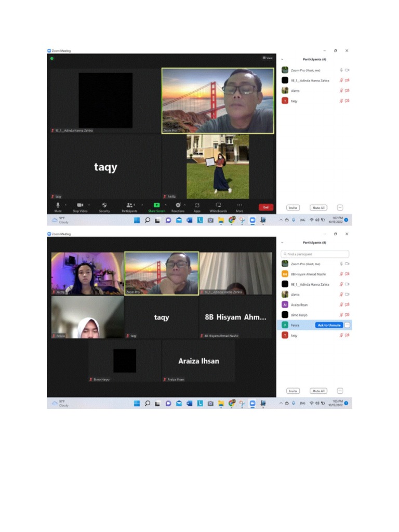Open the More three-dots toolbar menu
Viewport: 399px width, 532px height.
click(240, 207)
